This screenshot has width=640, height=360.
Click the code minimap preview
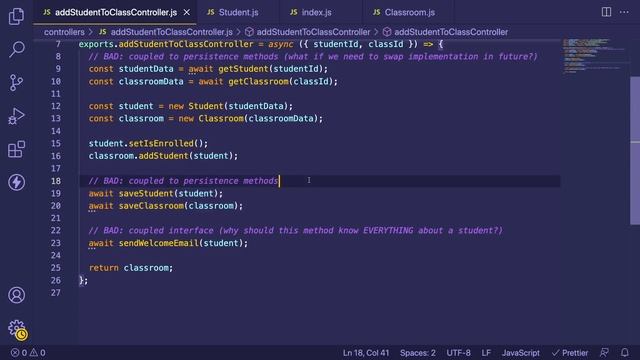594,55
